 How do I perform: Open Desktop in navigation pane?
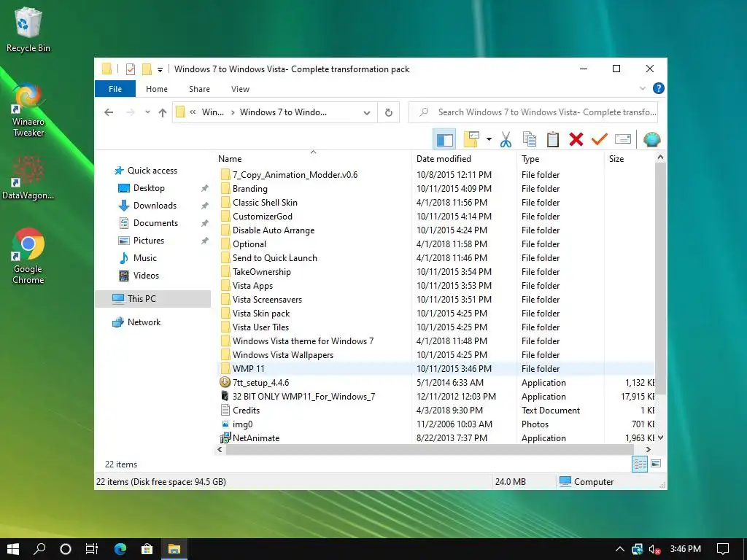pos(149,188)
